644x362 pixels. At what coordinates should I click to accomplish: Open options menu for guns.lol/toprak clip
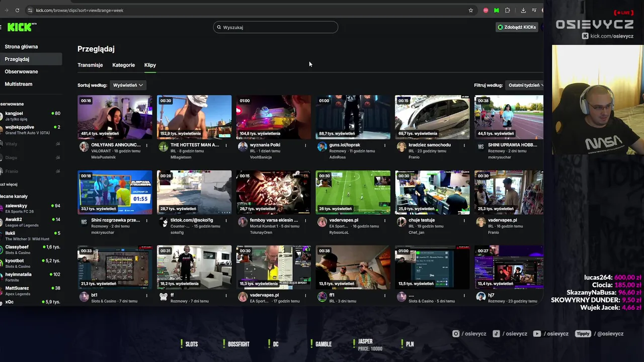385,145
